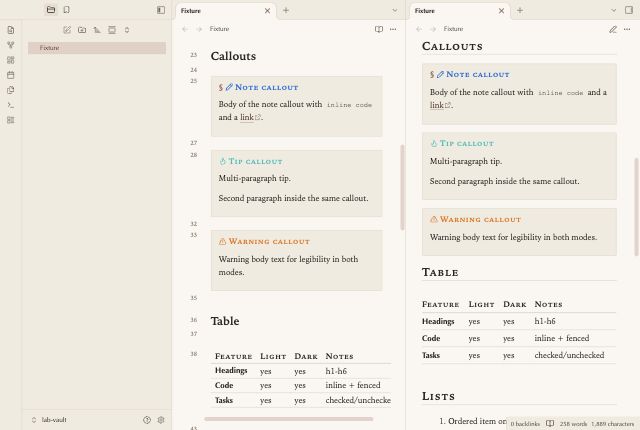Click inline code text in editor callout
The height and width of the screenshot is (430, 640).
coord(349,105)
